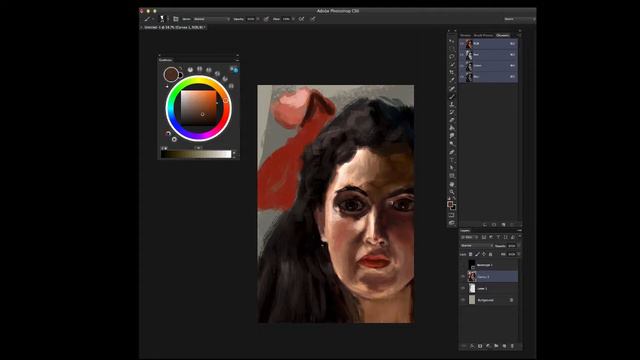Load channel as selection icon
The width and height of the screenshot is (640, 360).
click(485, 224)
